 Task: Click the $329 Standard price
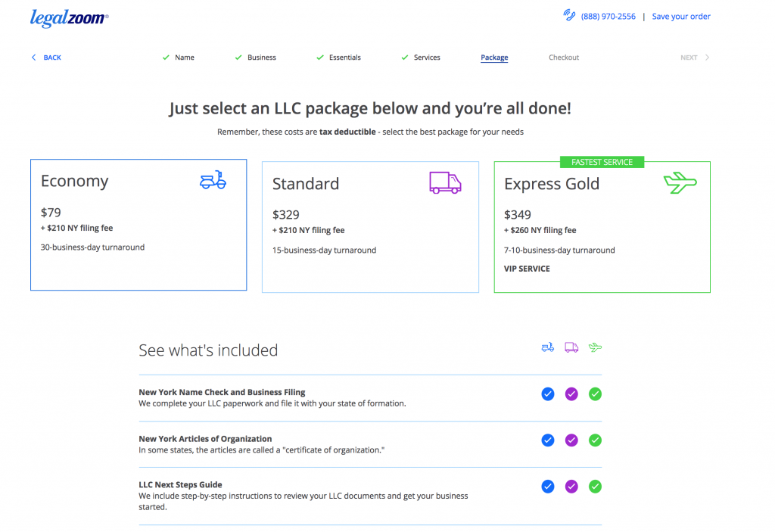[285, 215]
